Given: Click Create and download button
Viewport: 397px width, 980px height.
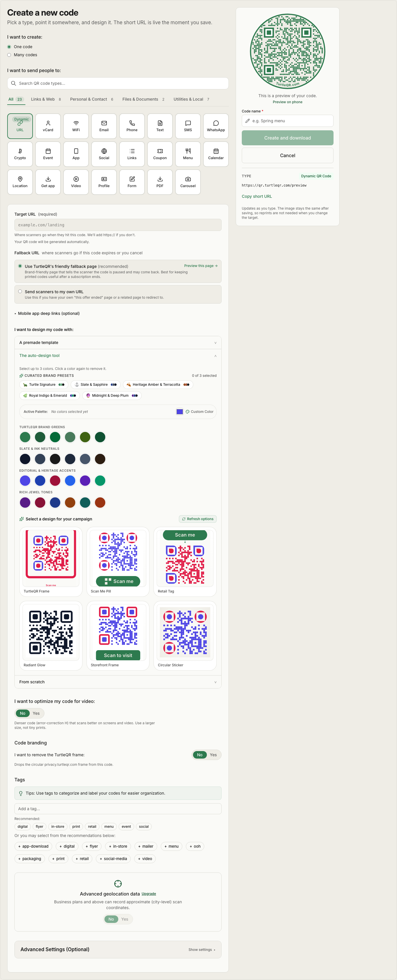Looking at the screenshot, I should coord(287,138).
